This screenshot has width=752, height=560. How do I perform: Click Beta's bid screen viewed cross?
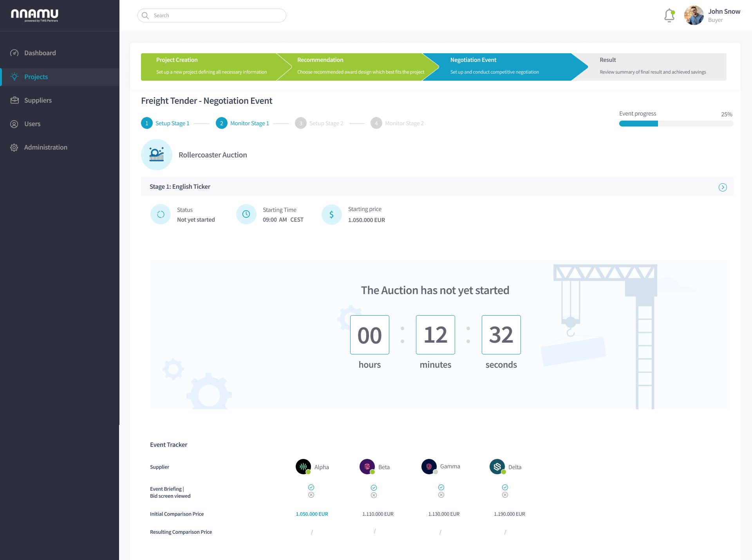point(374,495)
